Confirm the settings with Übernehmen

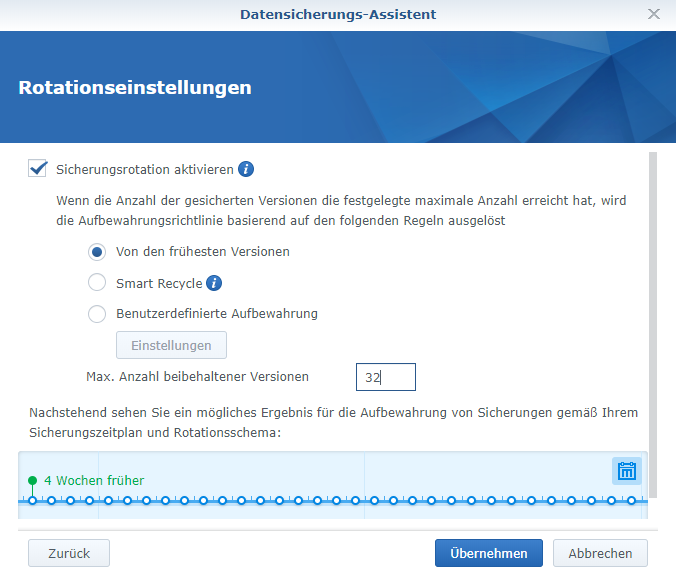click(x=488, y=553)
